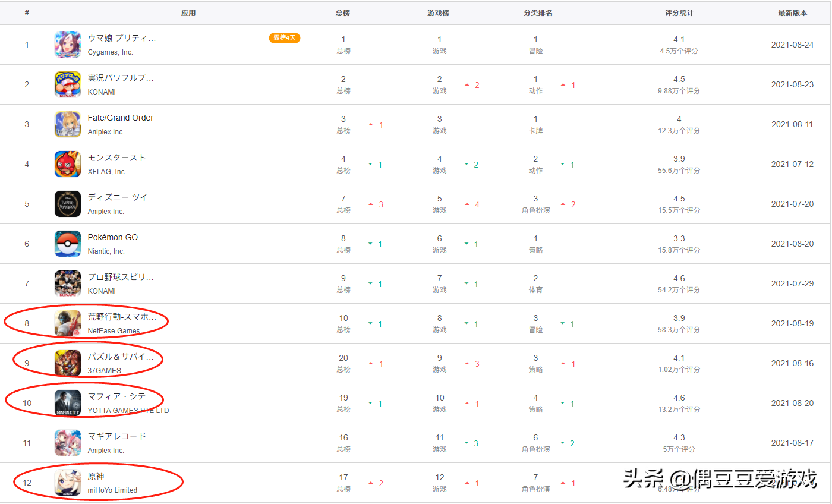This screenshot has width=832, height=504.
Task: Click the Niantic, Inc. developer name
Action: coord(106,251)
